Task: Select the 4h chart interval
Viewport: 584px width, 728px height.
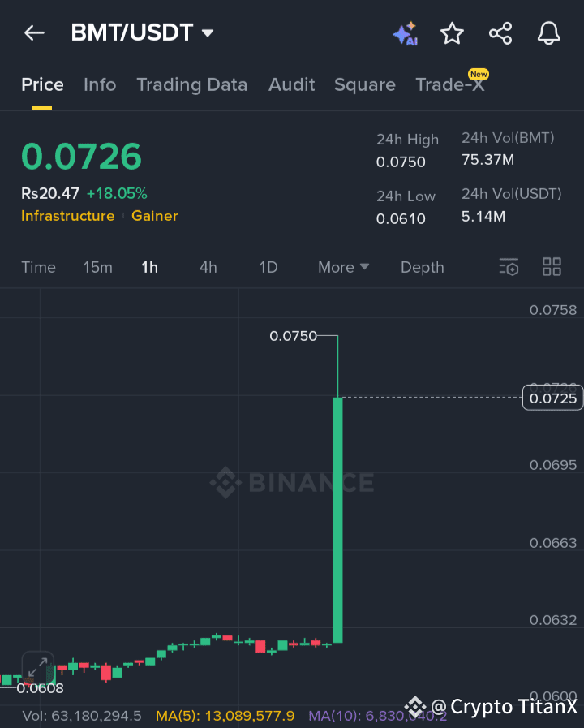Action: (x=208, y=268)
